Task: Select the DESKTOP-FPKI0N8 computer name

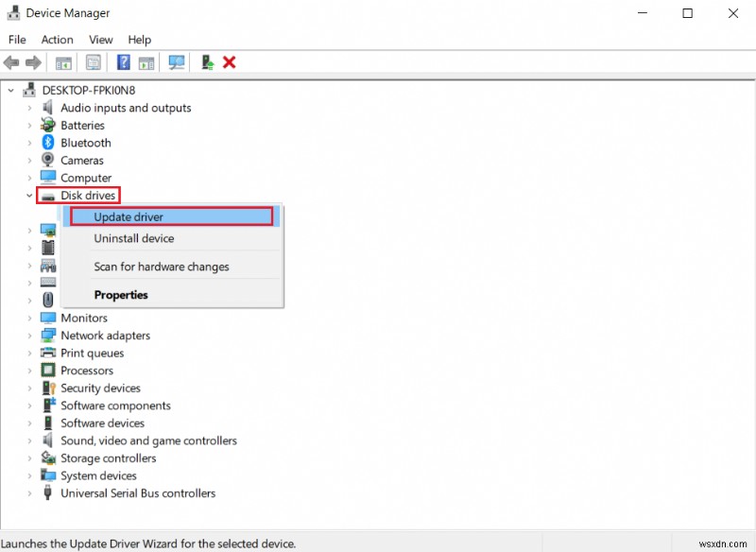Action: coord(89,90)
